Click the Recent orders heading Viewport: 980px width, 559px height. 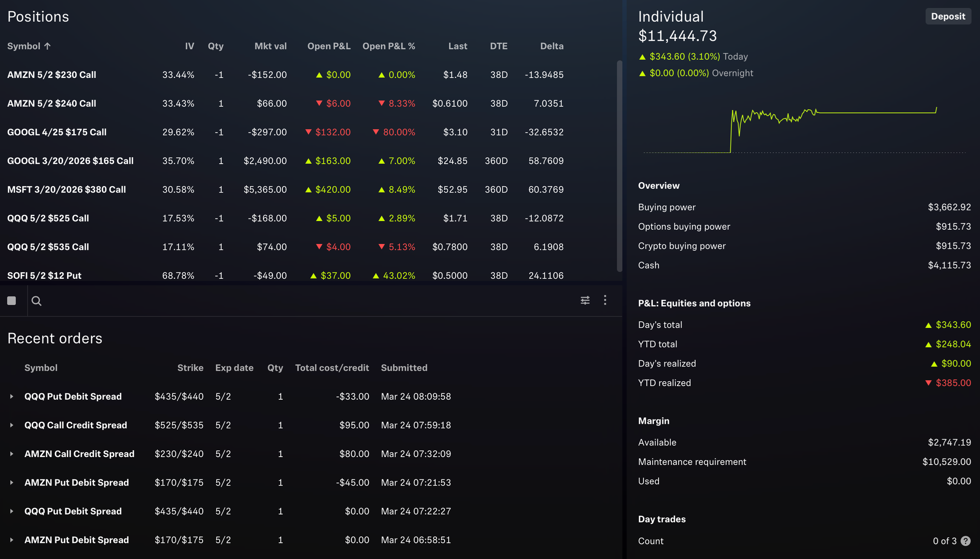click(55, 339)
